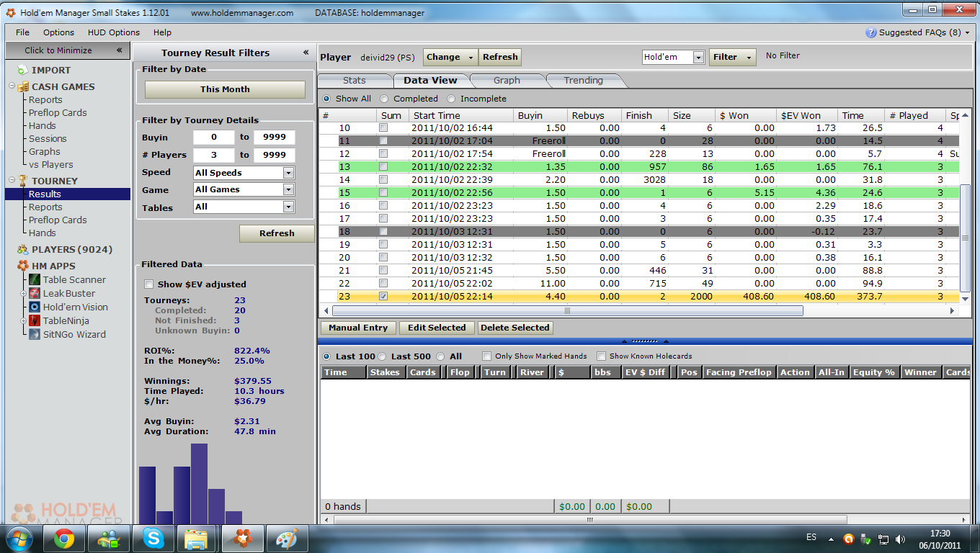Collapse Tourney Result Filters panel arrows
The height and width of the screenshot is (553, 980).
tap(306, 53)
